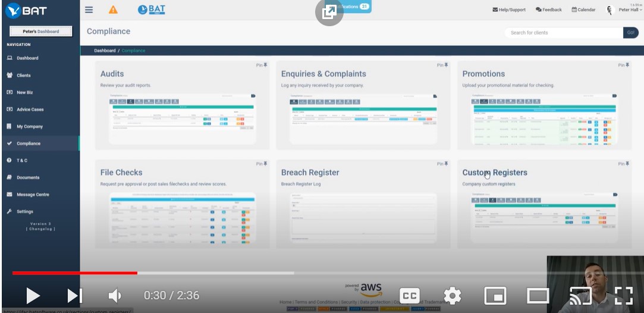Click Dashboard in the breadcrumb
Viewport: 644px width, 313px height.
click(105, 51)
